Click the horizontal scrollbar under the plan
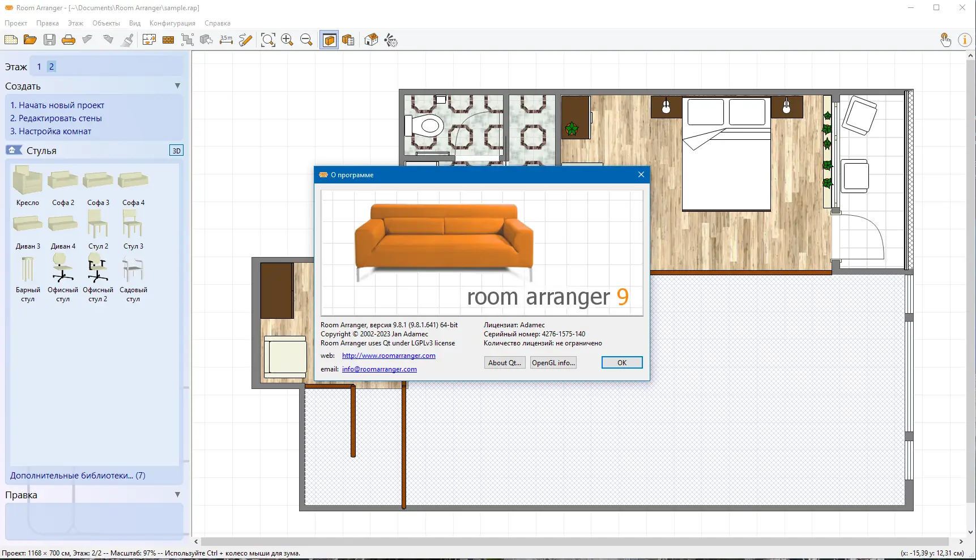976x560 pixels. click(x=574, y=541)
